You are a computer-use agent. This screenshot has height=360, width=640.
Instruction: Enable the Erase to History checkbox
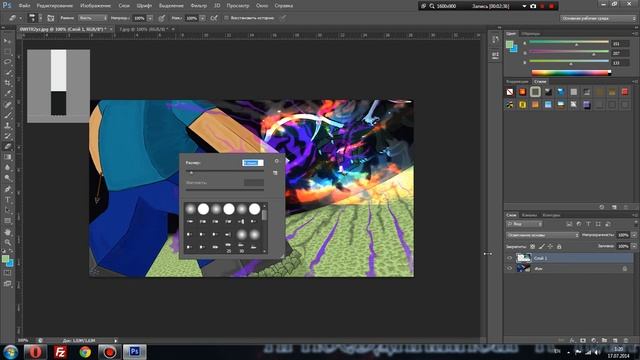[x=227, y=18]
